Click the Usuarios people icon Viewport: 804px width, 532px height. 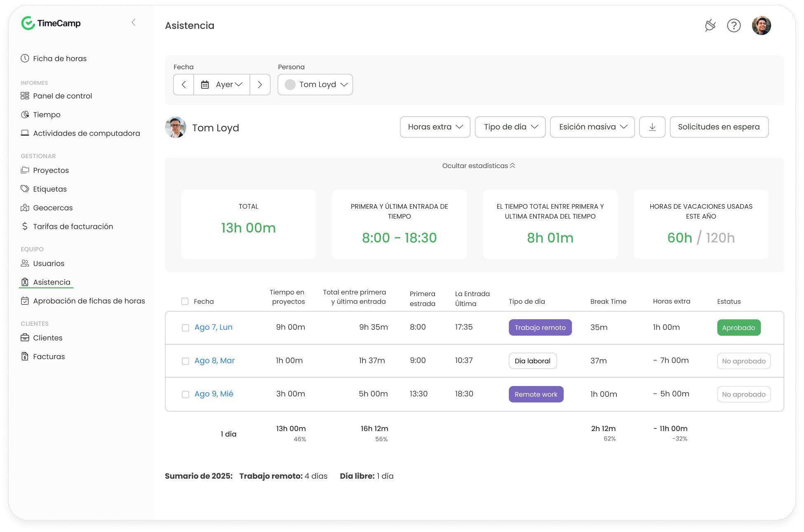pos(25,263)
